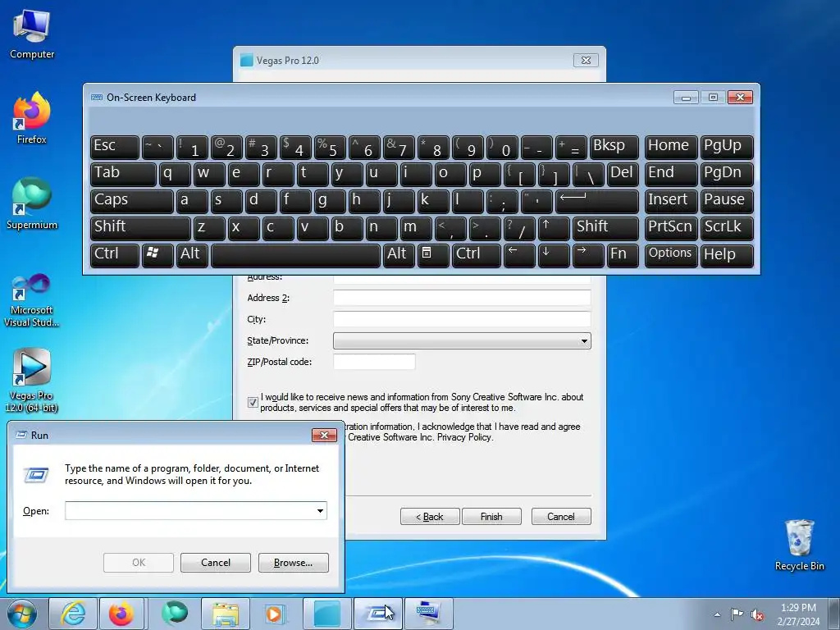The height and width of the screenshot is (630, 840).
Task: Click the Run dialog Open text box
Action: (189, 510)
